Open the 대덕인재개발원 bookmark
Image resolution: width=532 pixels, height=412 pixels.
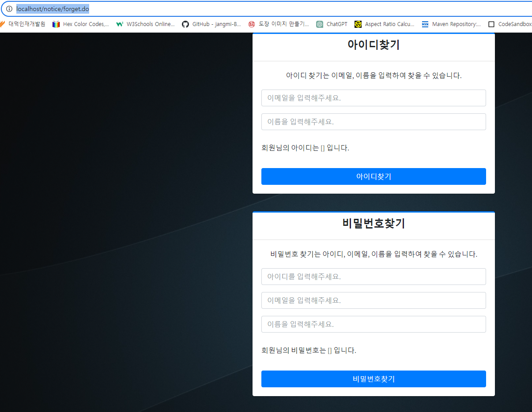23,24
